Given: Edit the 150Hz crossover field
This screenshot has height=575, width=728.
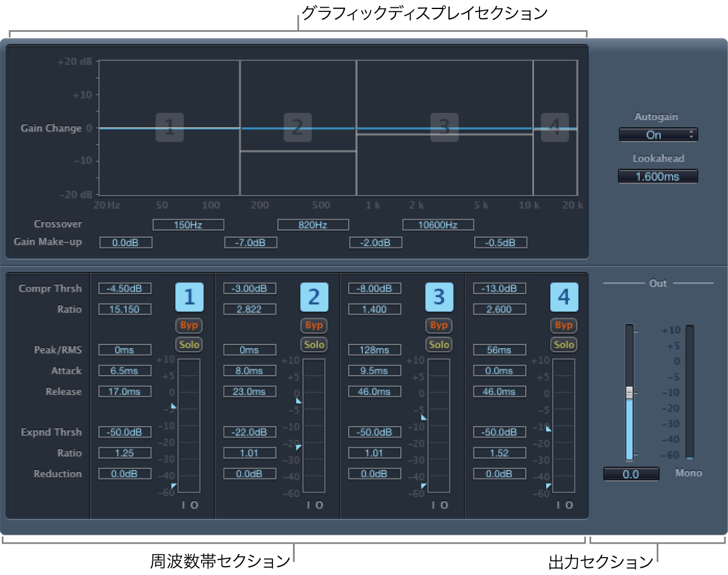Looking at the screenshot, I should click(188, 224).
